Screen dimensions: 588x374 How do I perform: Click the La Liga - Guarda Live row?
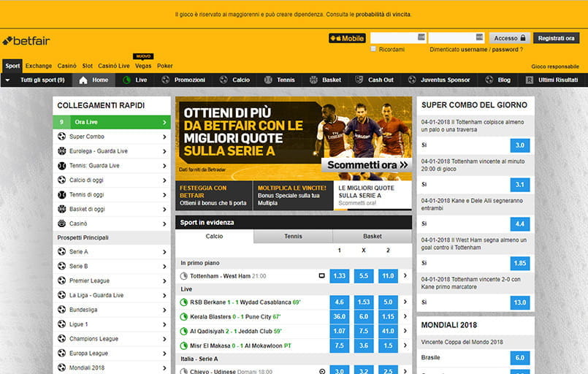click(x=112, y=295)
